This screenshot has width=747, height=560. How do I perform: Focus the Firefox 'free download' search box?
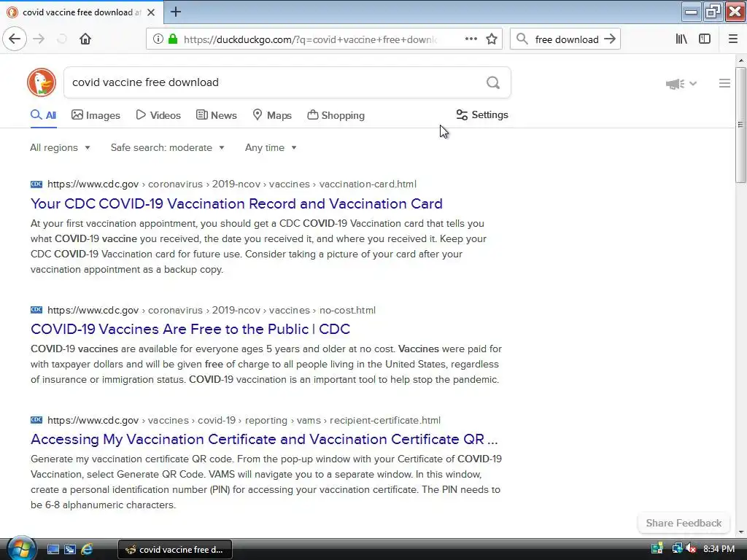[565, 39]
